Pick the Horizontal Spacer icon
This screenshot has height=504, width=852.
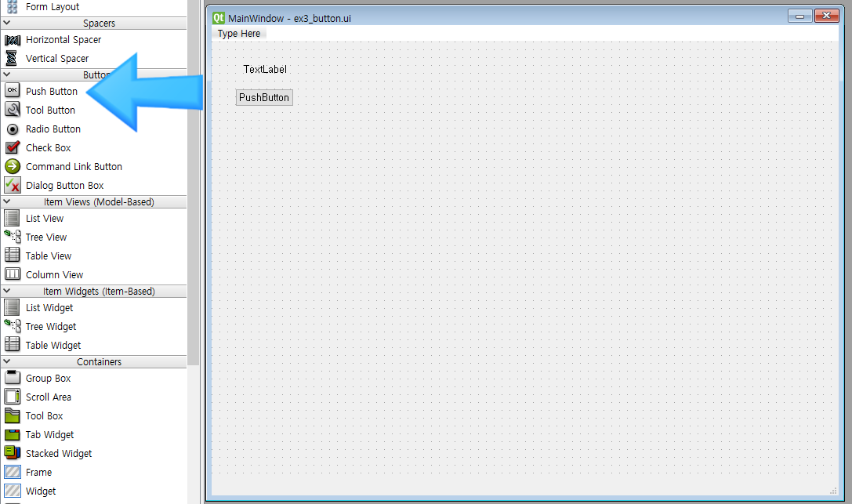point(12,40)
